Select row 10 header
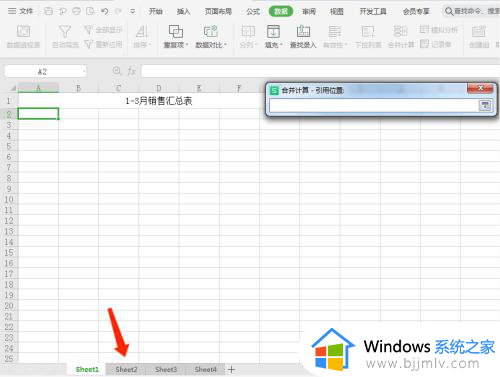Screen dimensions: 500x377 [x=9, y=200]
